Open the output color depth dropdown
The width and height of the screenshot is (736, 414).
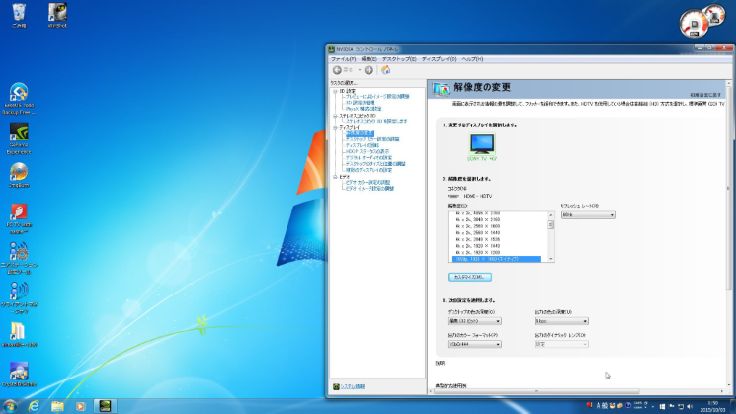tap(561, 321)
